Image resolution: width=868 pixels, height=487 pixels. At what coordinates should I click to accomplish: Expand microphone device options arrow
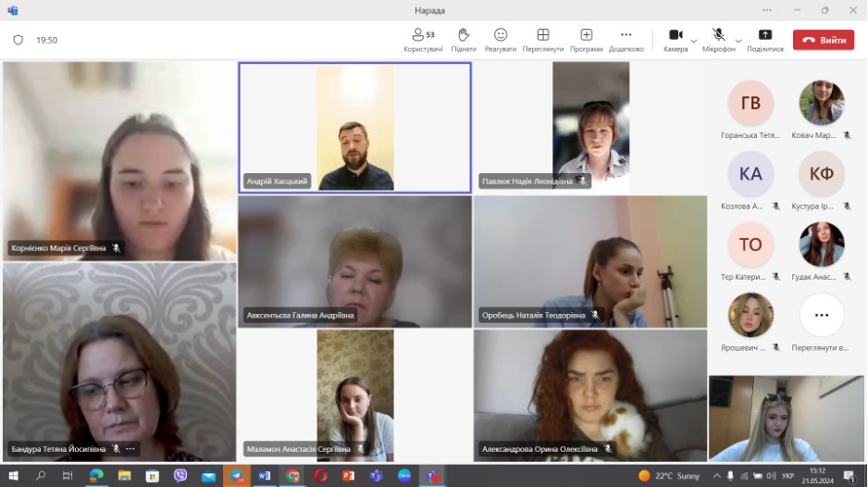point(738,41)
